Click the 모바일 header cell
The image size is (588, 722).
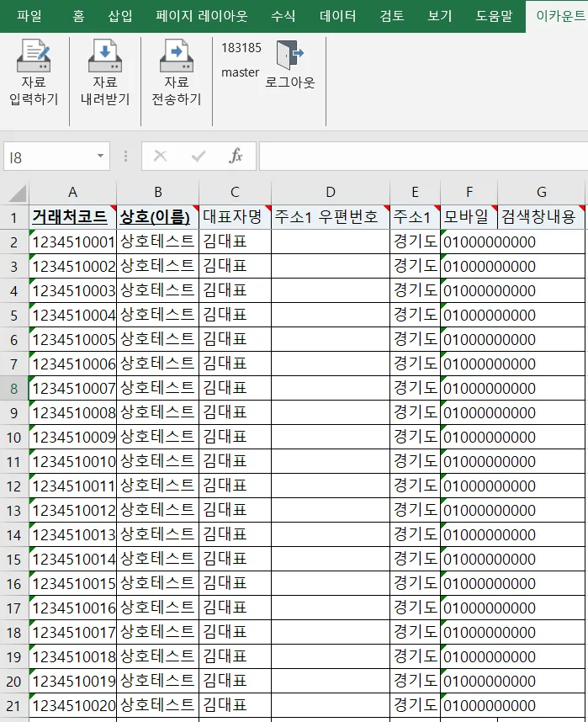pyautogui.click(x=469, y=217)
